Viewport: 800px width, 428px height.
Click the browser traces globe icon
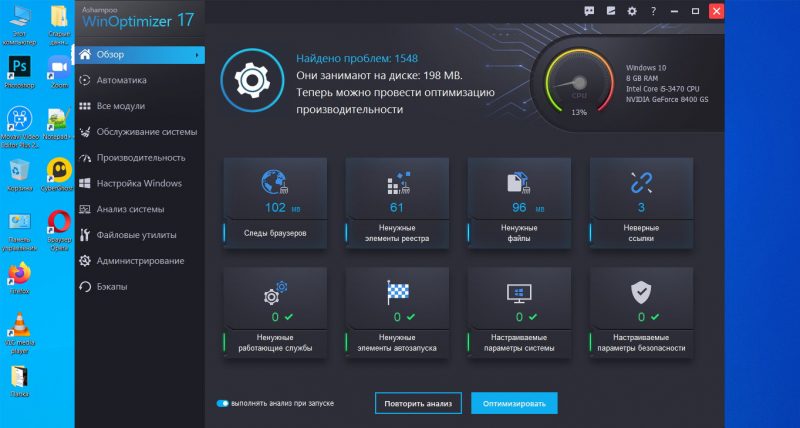(273, 183)
